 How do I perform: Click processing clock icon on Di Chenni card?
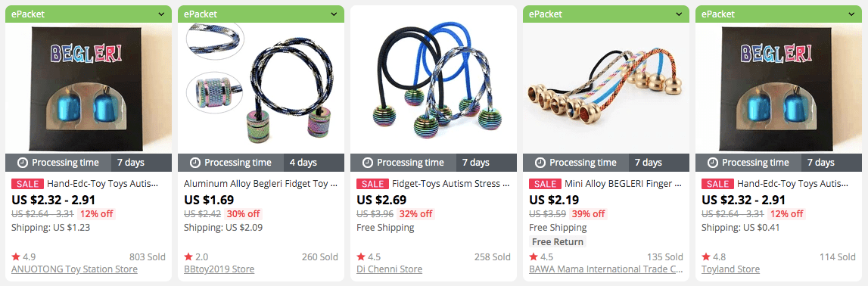pyautogui.click(x=368, y=163)
